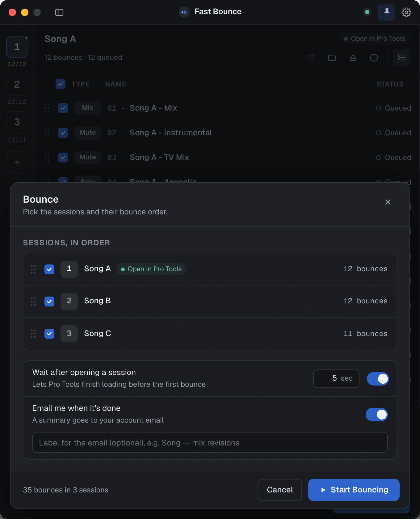Click the Fast Bounce app logo
Viewport: 420px width, 519px height.
(x=184, y=12)
